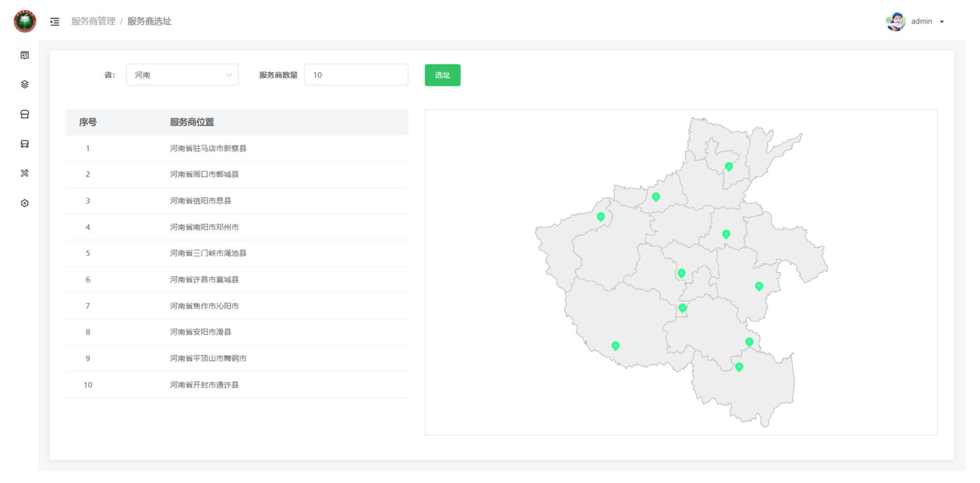Open the crossed tools sidebar icon

[x=25, y=174]
